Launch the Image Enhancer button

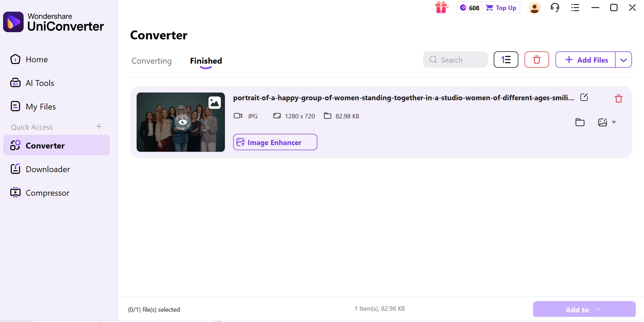(x=275, y=142)
